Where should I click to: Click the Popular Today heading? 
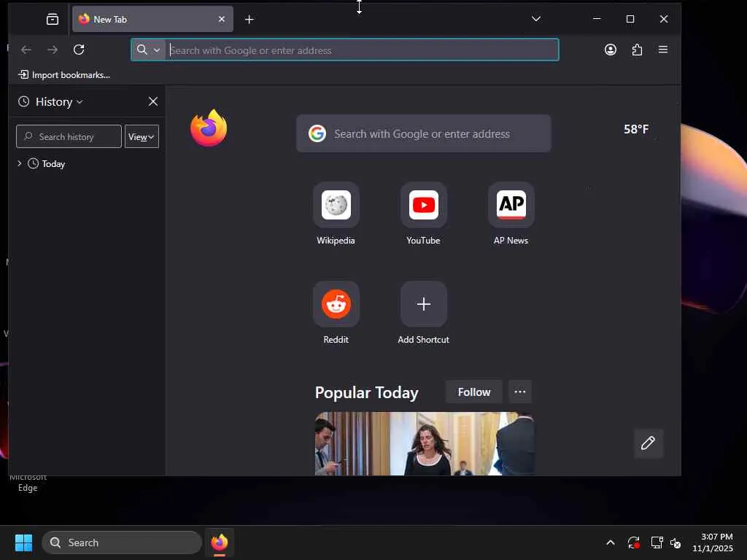click(366, 392)
